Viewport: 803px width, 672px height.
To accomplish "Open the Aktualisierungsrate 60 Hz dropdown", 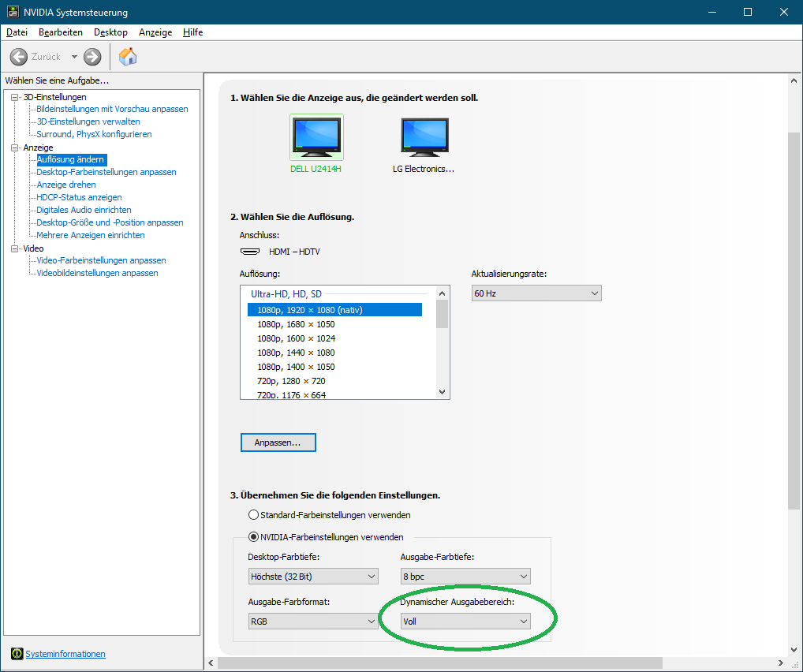I will pos(536,293).
